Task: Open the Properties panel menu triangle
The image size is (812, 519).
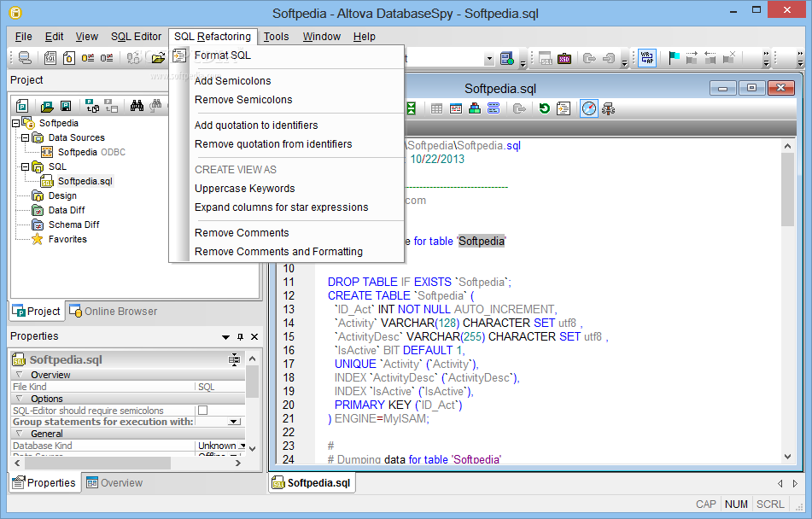Action: pyautogui.click(x=225, y=337)
